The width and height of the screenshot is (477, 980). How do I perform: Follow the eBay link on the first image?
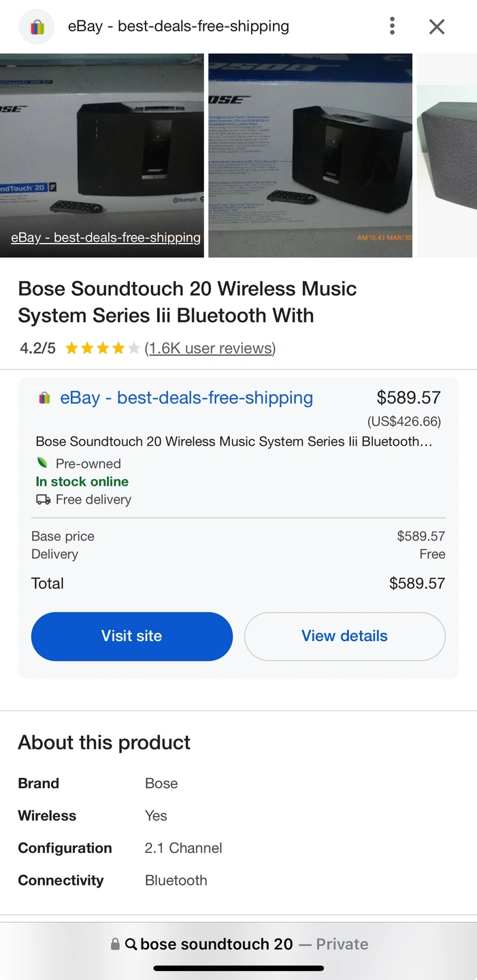tap(105, 238)
